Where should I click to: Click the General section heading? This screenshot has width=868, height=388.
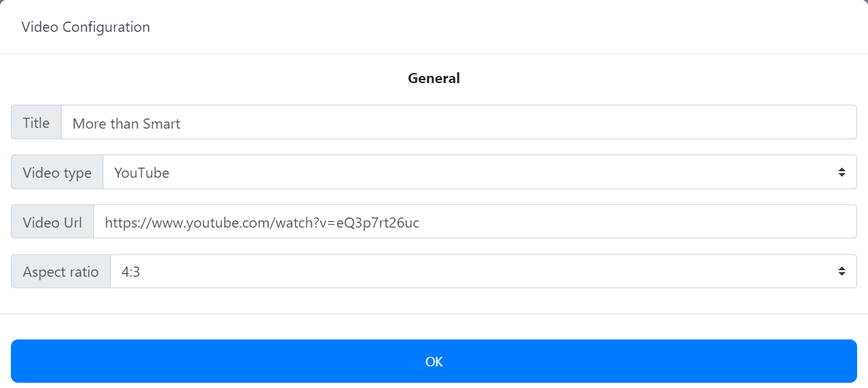click(x=434, y=78)
